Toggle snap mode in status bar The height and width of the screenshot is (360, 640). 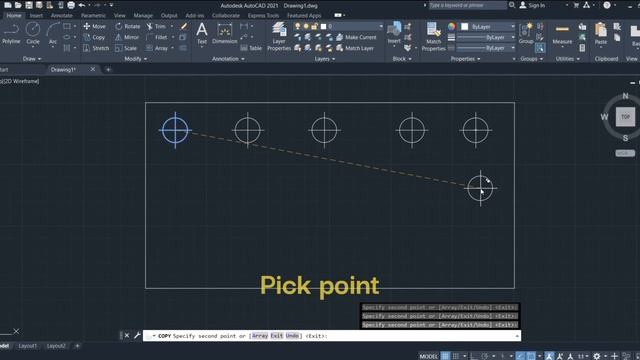[x=456, y=356]
